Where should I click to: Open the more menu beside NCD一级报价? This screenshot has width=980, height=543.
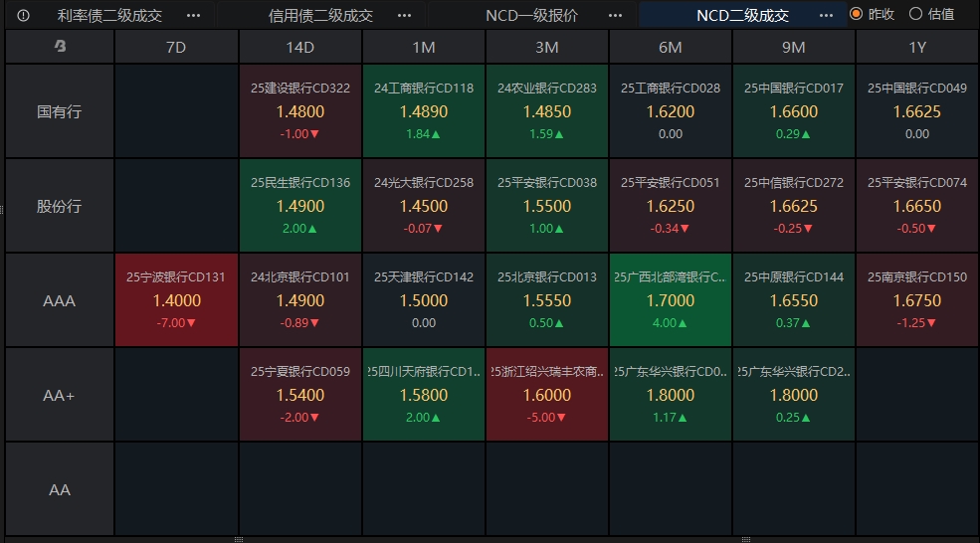click(615, 16)
